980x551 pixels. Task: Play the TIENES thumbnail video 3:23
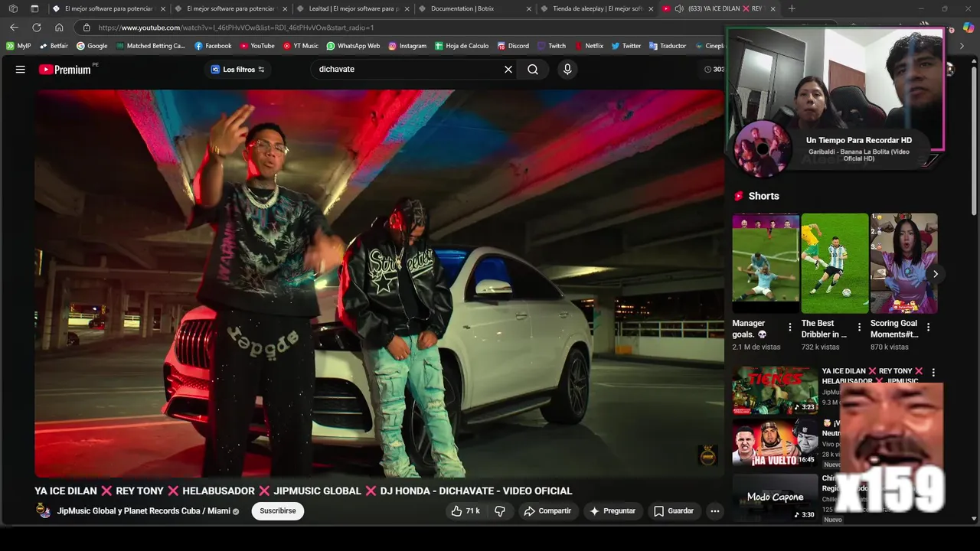click(775, 390)
